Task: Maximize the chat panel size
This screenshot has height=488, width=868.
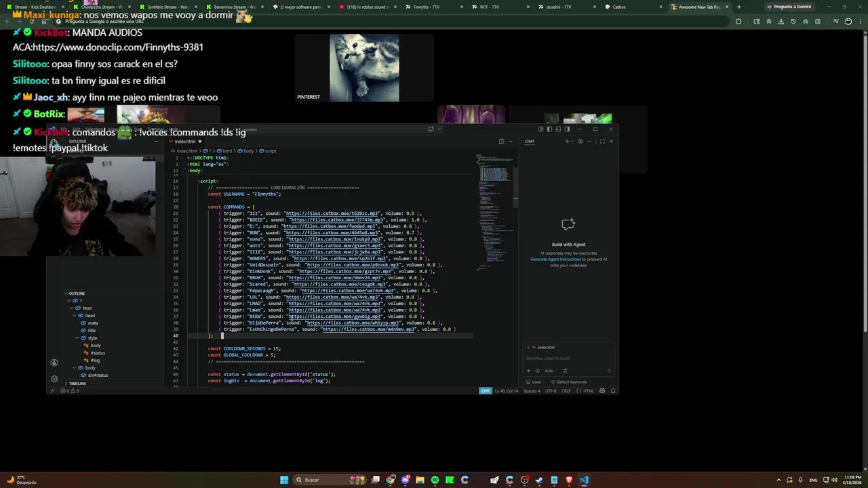Action: point(602,141)
